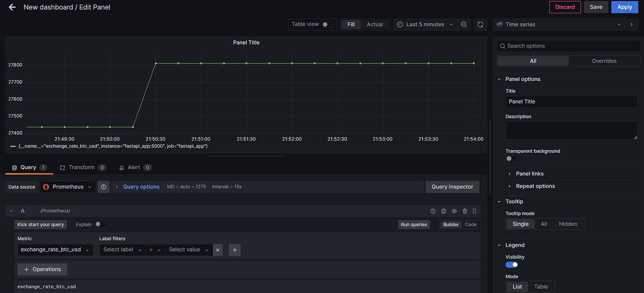
Task: Open the Transform tab
Action: pos(83,168)
